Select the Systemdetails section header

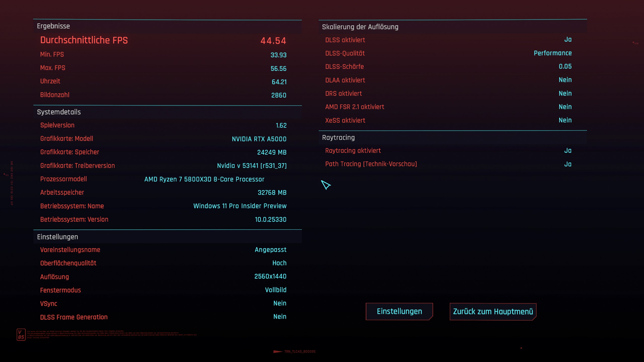(59, 112)
